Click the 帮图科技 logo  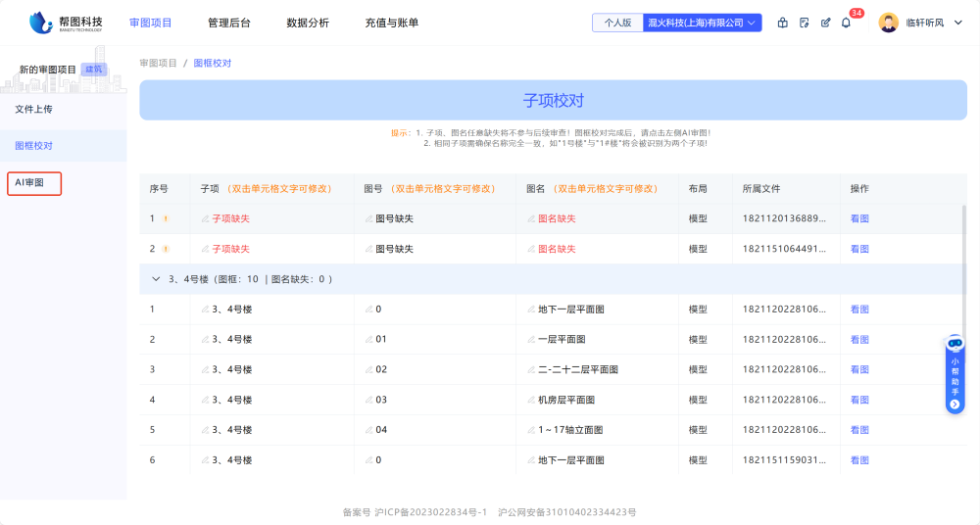pyautogui.click(x=66, y=23)
